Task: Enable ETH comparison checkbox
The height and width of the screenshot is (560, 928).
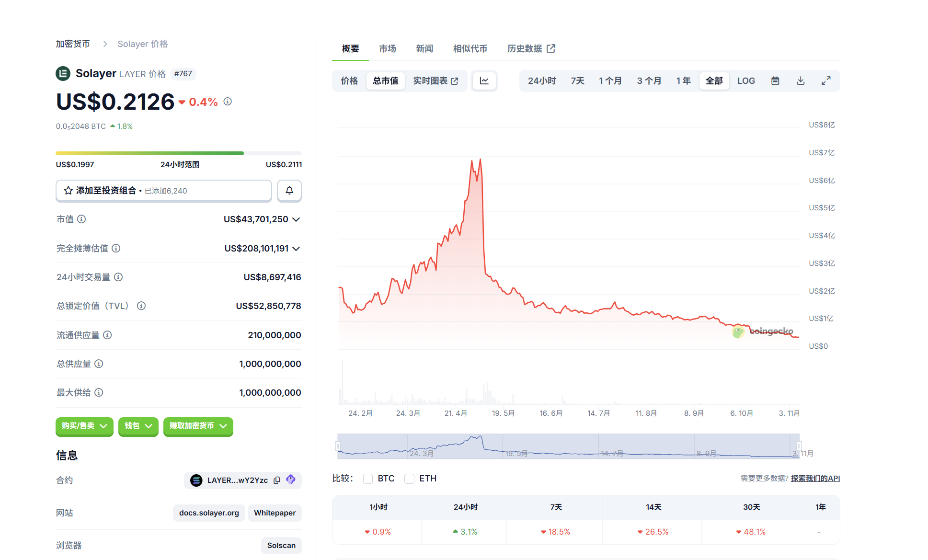Action: click(409, 479)
